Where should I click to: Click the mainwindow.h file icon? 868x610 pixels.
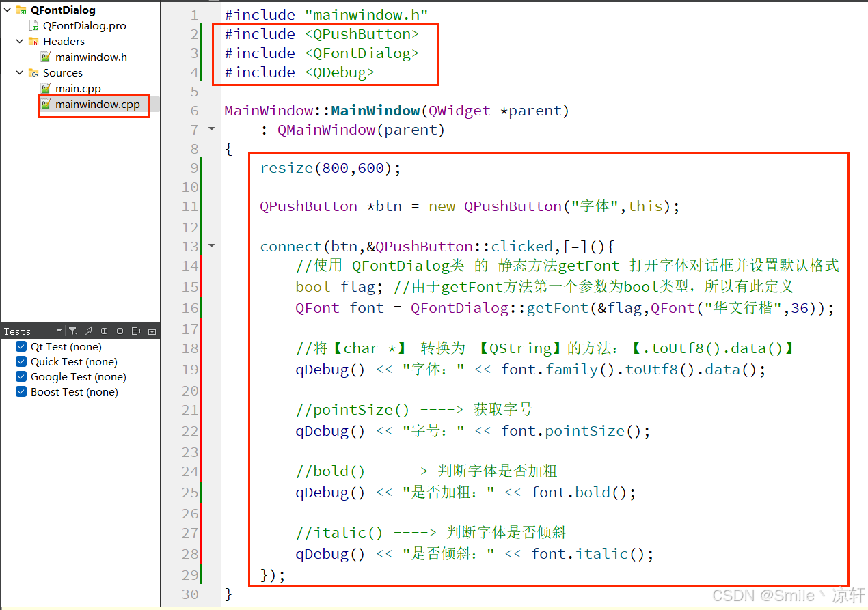[x=46, y=57]
